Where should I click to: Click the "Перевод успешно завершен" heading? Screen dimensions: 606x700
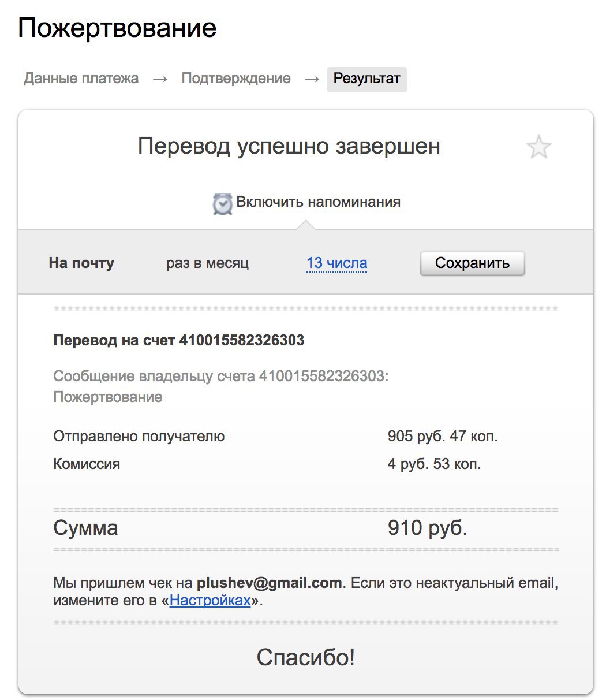[289, 146]
